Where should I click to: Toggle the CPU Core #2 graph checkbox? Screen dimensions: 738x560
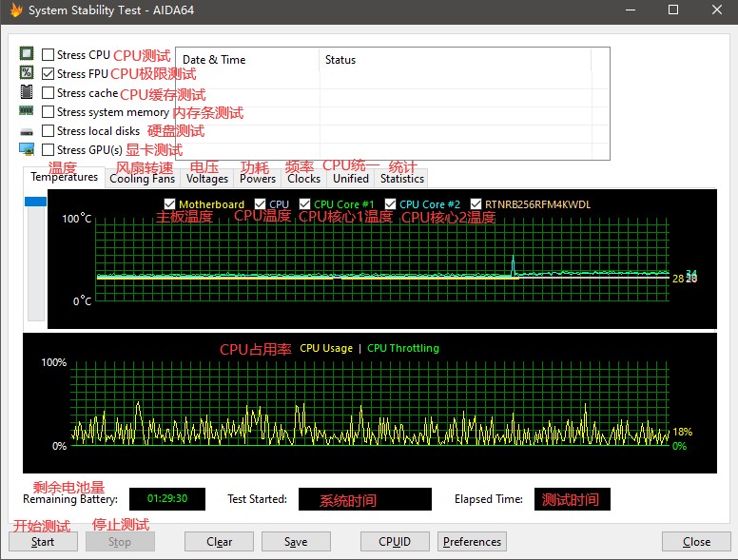tap(390, 204)
